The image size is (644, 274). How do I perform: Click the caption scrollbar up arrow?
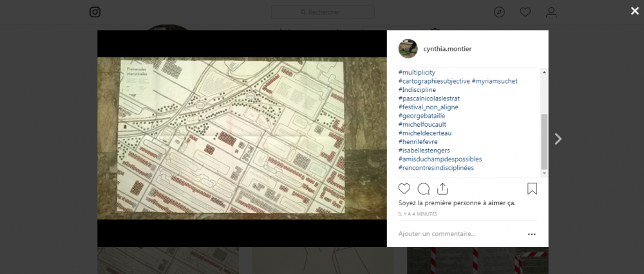tap(544, 72)
